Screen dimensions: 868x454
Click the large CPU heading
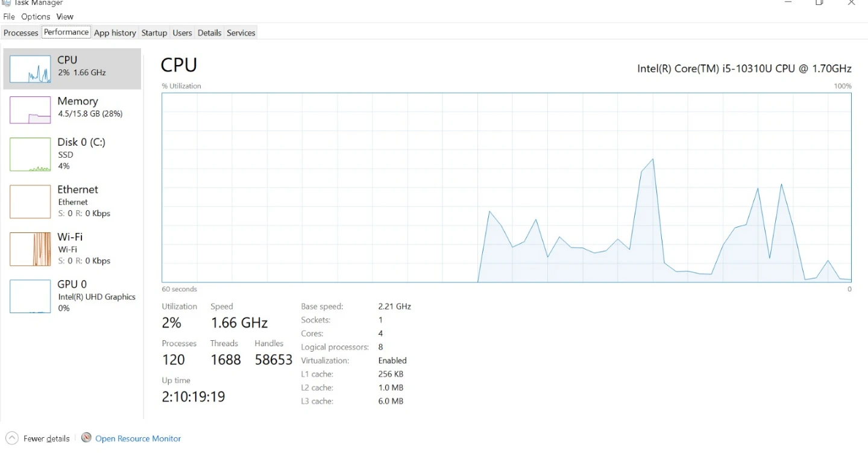[179, 65]
